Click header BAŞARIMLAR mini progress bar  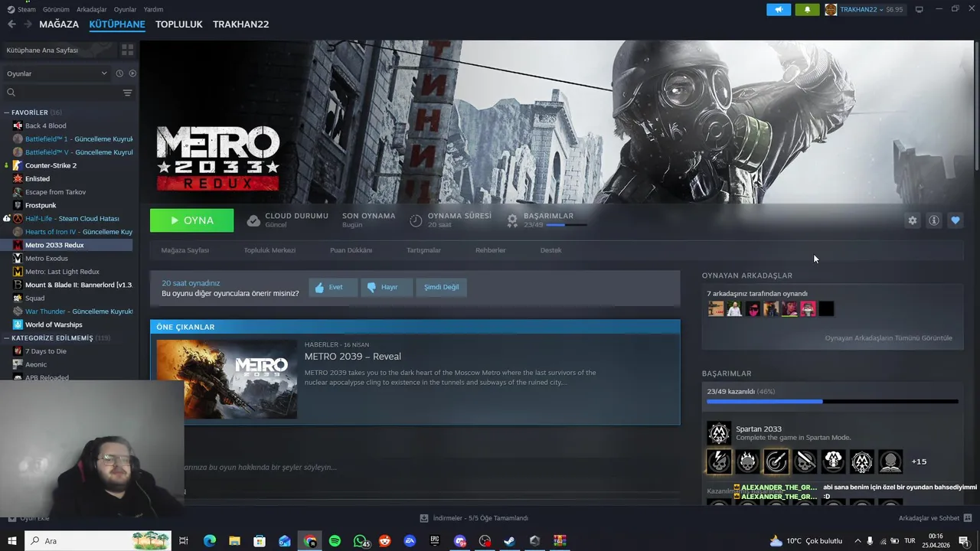coord(567,225)
